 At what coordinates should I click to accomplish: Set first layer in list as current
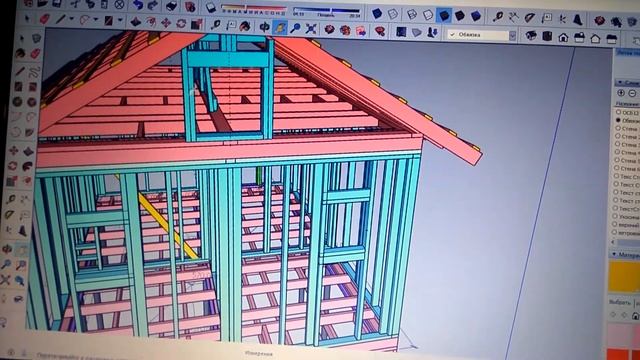coord(618,112)
